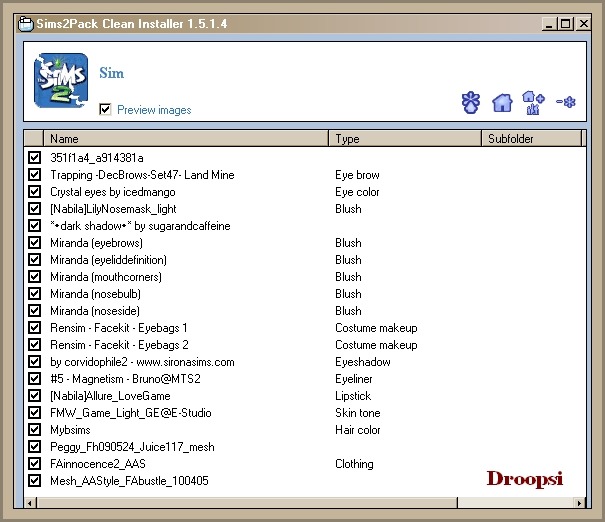Select the Miranda (eyebrows) name
Viewport: 605px width, 522px height.
click(96, 243)
